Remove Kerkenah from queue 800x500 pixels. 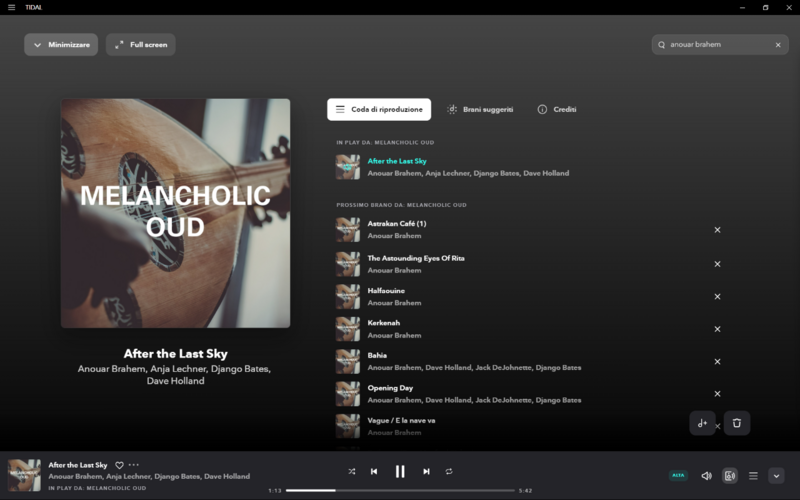point(717,330)
